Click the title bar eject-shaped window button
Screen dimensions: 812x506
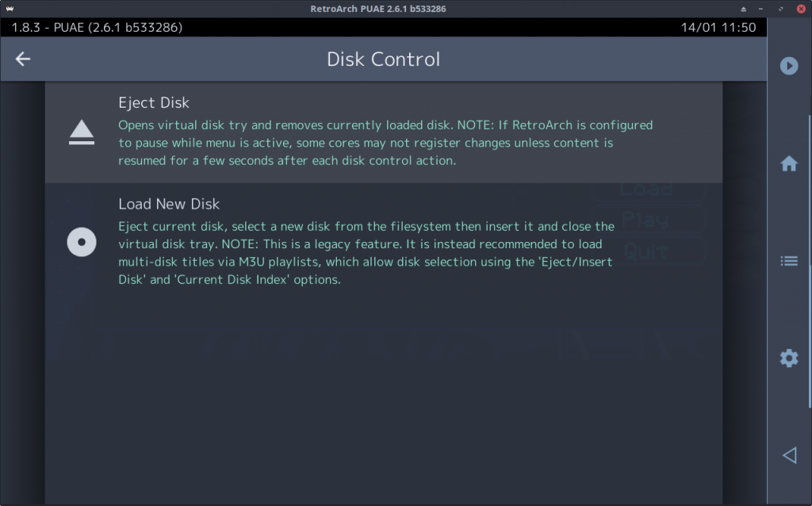(x=743, y=9)
